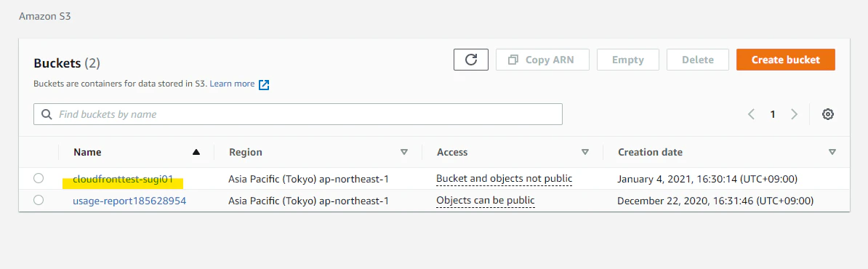868x269 pixels.
Task: Open the cloudfronttest-sugi01 bucket link
Action: [123, 180]
